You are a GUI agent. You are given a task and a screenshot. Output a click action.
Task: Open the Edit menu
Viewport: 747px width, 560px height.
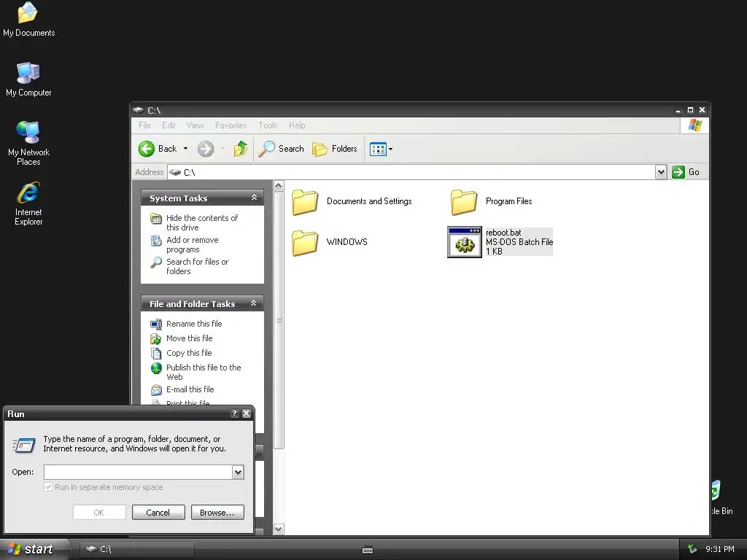click(169, 125)
